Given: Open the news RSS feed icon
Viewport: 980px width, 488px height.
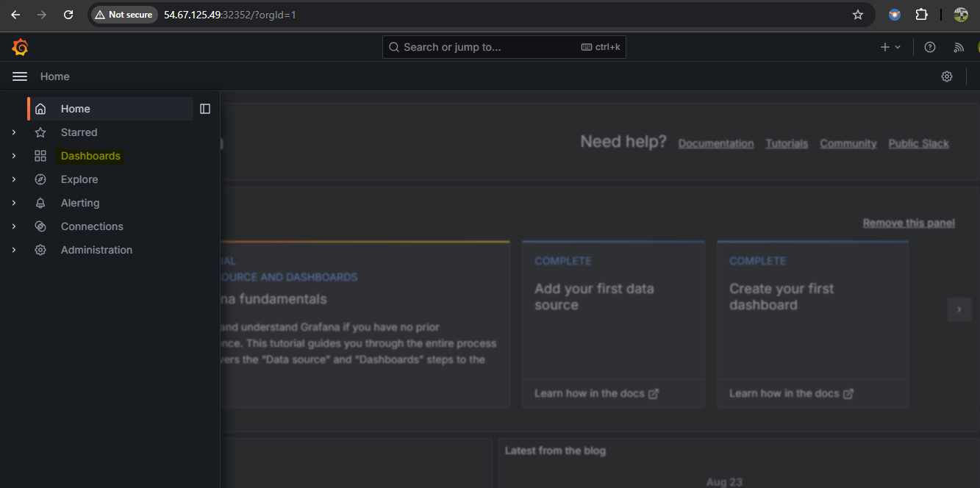Looking at the screenshot, I should coord(959,47).
